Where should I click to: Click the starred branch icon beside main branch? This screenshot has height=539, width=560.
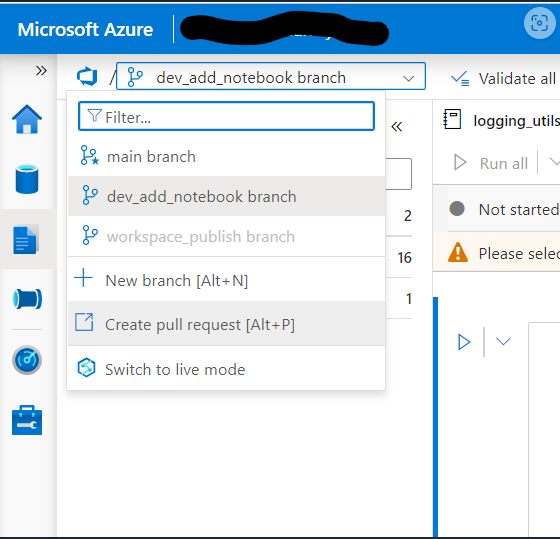coord(89,155)
